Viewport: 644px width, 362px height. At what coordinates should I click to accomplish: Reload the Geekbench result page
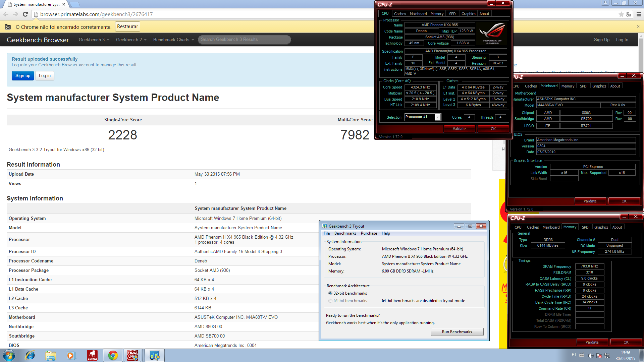25,14
